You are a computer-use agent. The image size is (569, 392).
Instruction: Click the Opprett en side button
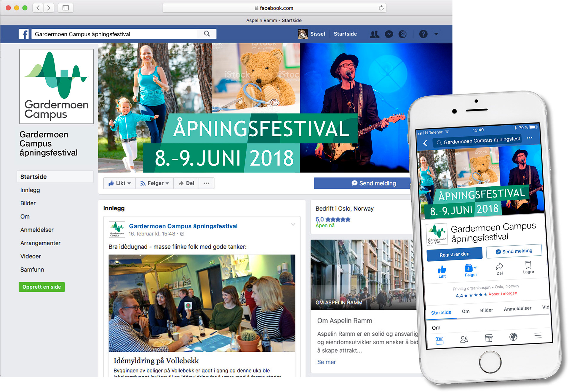41,287
